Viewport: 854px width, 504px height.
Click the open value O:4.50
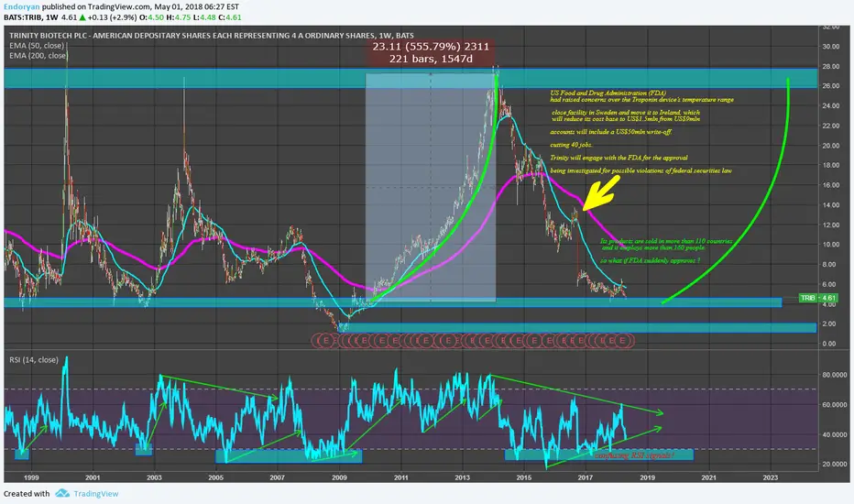(151, 17)
